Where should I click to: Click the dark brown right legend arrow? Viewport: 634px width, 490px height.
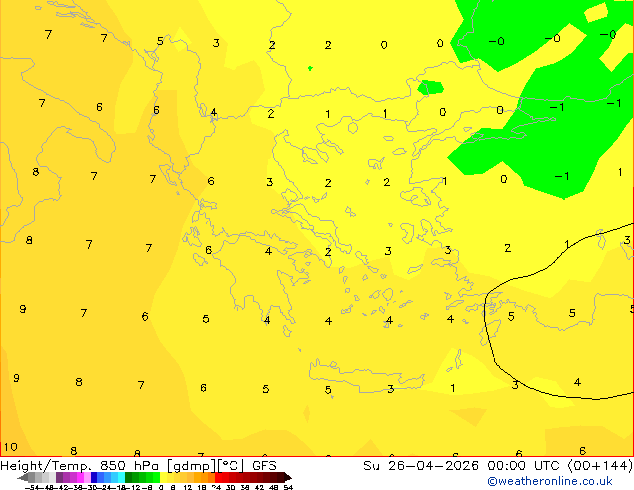click(x=288, y=478)
